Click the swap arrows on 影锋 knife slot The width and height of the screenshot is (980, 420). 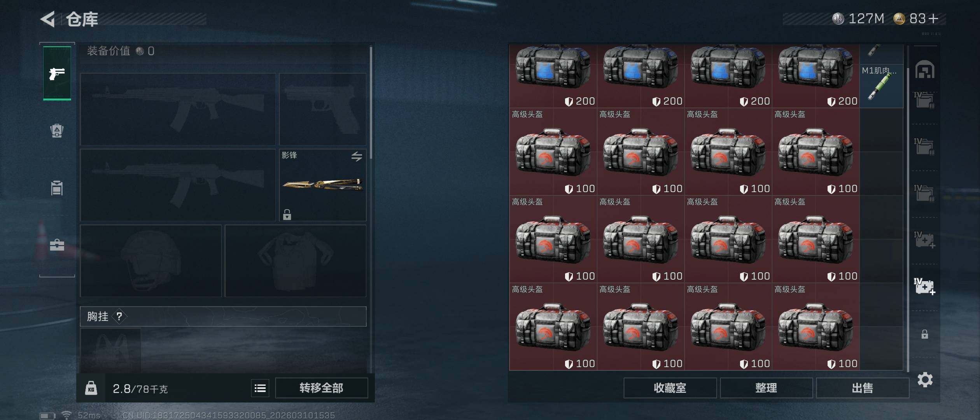pyautogui.click(x=357, y=156)
